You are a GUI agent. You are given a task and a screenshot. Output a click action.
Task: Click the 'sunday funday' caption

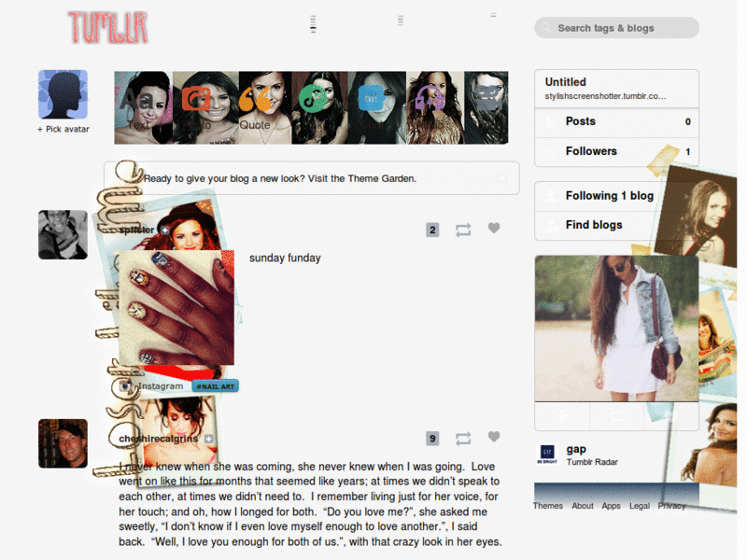tap(285, 259)
